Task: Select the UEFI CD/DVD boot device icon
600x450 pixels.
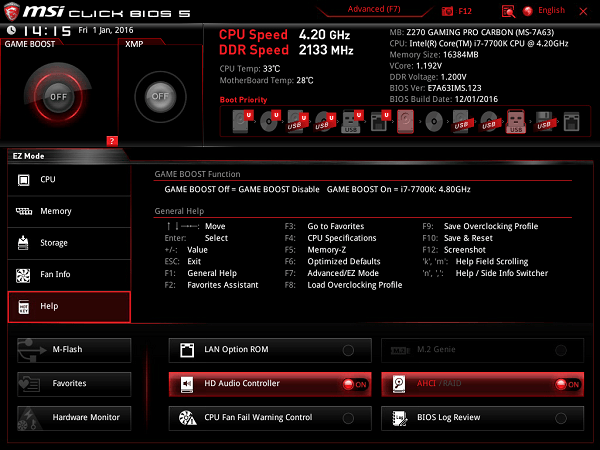Action: pyautogui.click(x=270, y=121)
